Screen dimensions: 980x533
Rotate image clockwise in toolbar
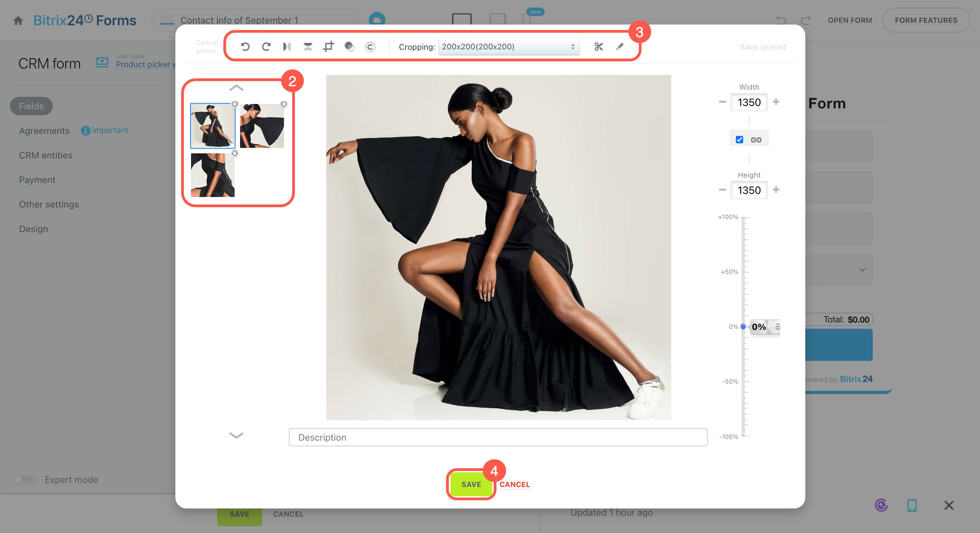[266, 46]
